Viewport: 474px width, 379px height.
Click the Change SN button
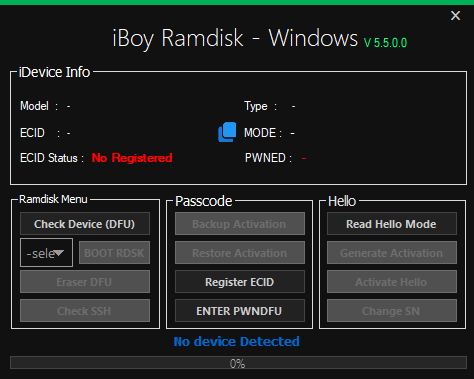tap(392, 311)
